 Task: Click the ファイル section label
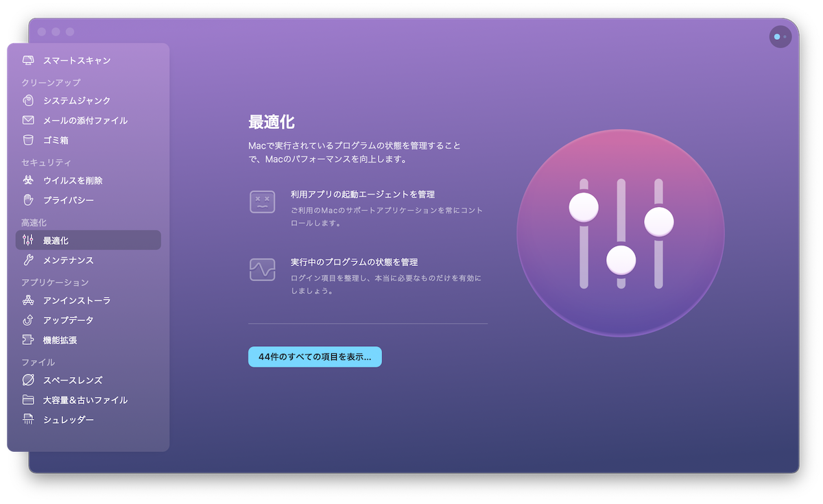[x=38, y=362]
